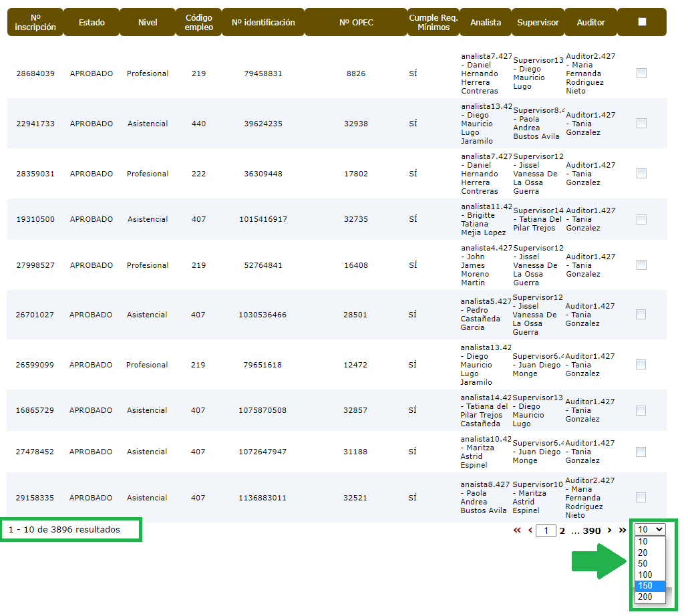Choose 150 in the page size list

coord(645,586)
